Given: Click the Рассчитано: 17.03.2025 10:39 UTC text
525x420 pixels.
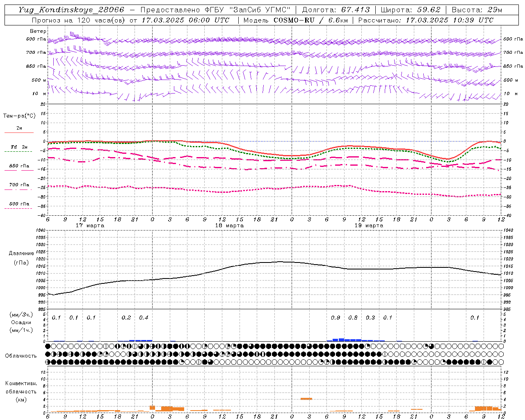Looking at the screenshot, I should click(426, 20).
